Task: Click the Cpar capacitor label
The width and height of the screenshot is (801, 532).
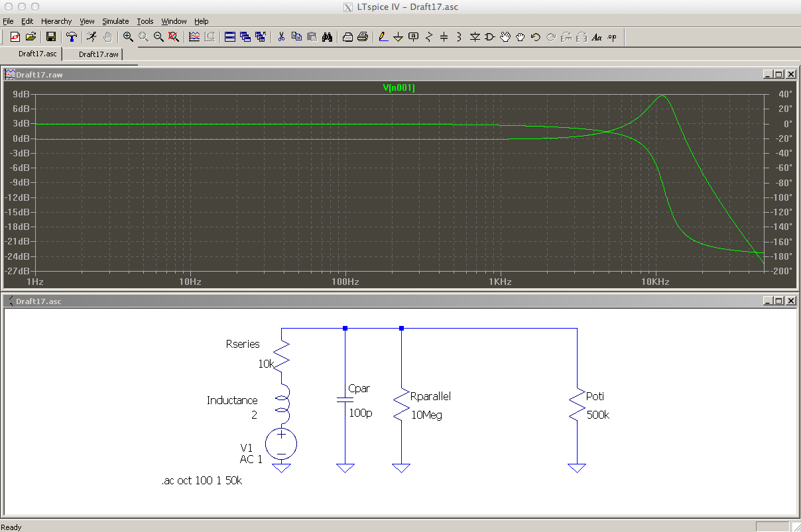Action: [x=359, y=389]
